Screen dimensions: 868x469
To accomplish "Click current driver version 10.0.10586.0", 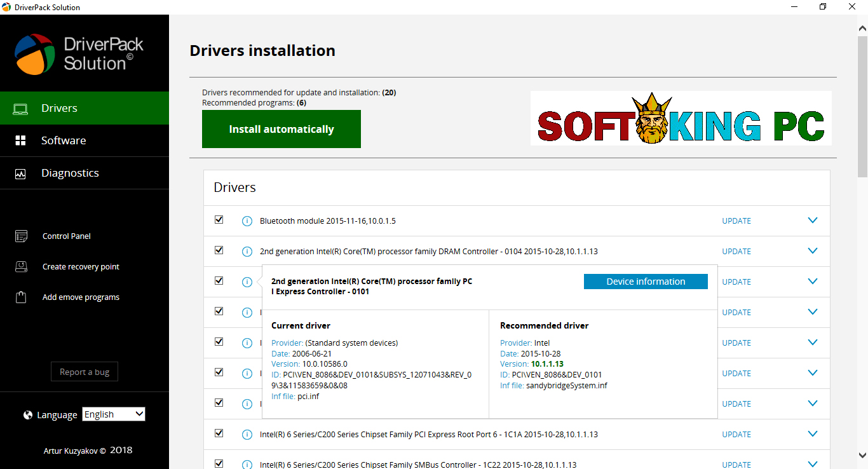I will [325, 364].
